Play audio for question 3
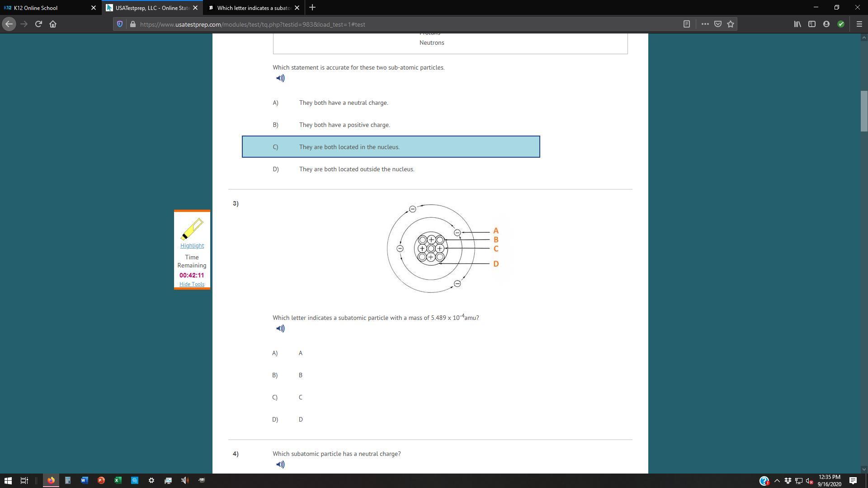The width and height of the screenshot is (868, 488). (280, 328)
